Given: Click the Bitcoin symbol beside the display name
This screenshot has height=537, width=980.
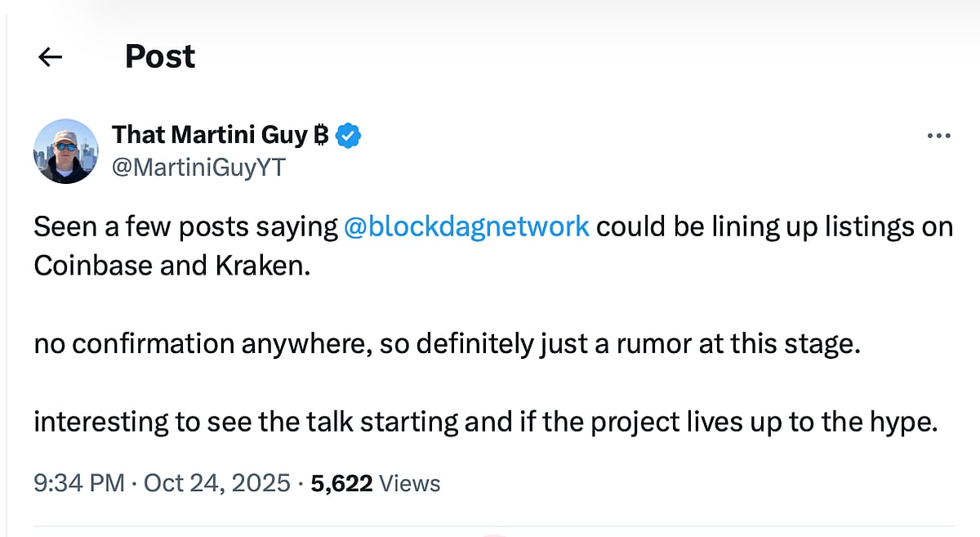Looking at the screenshot, I should coord(320,135).
